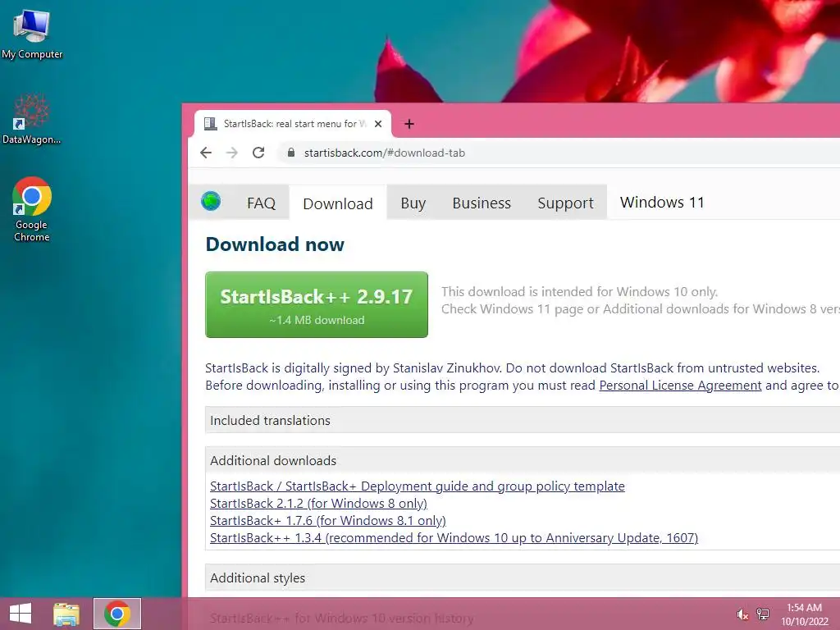
Task: Download StartIsBack 2.1.2 for Windows 8
Action: [318, 503]
